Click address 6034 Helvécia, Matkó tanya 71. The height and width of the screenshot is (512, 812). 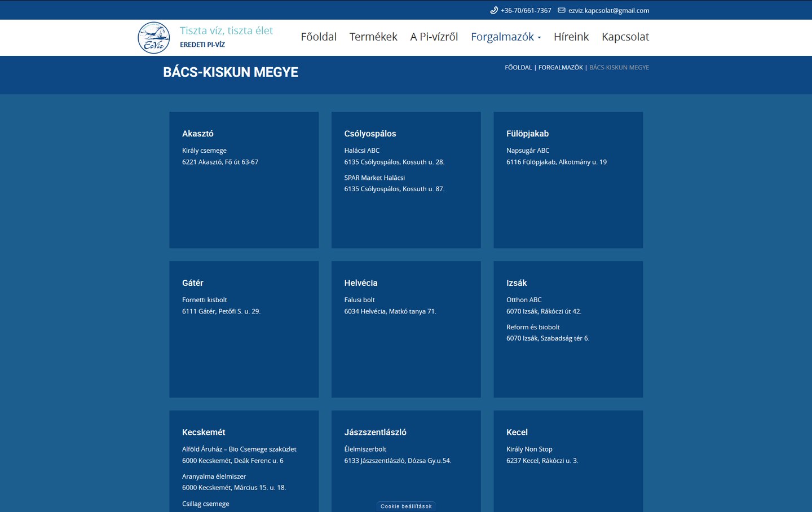tap(390, 311)
